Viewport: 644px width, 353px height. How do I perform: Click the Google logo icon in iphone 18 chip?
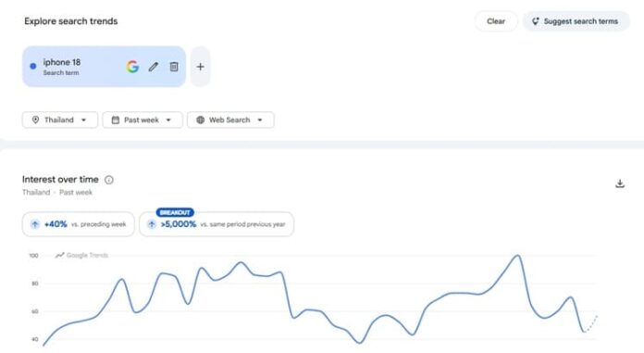click(132, 67)
